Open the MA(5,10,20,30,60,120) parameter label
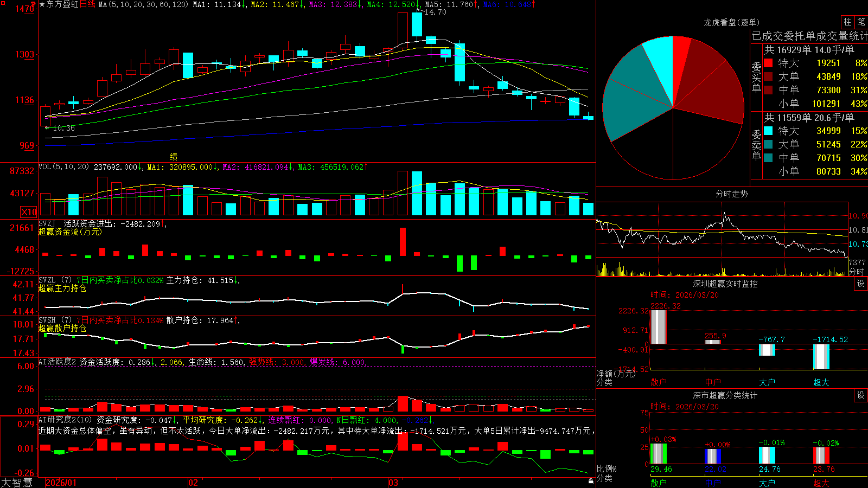The image size is (868, 488). pyautogui.click(x=143, y=4)
